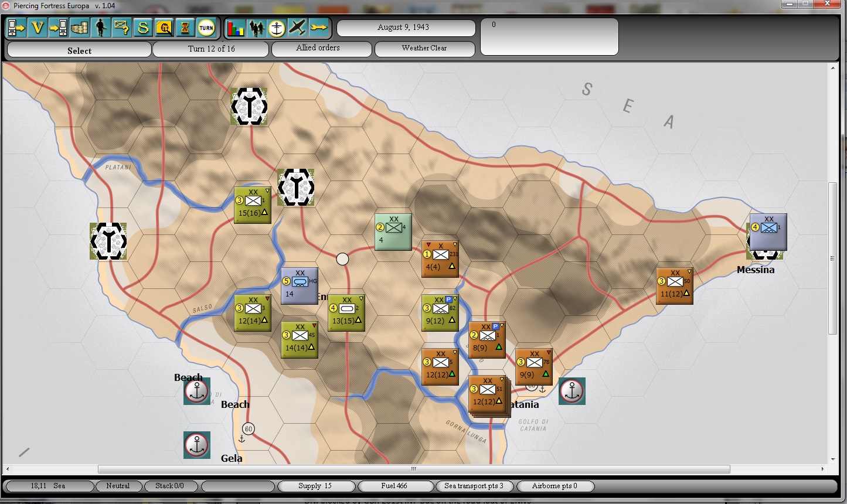The width and height of the screenshot is (847, 504).
Task: Click the save game computer-arrow toolbar icon
Action: (x=16, y=28)
